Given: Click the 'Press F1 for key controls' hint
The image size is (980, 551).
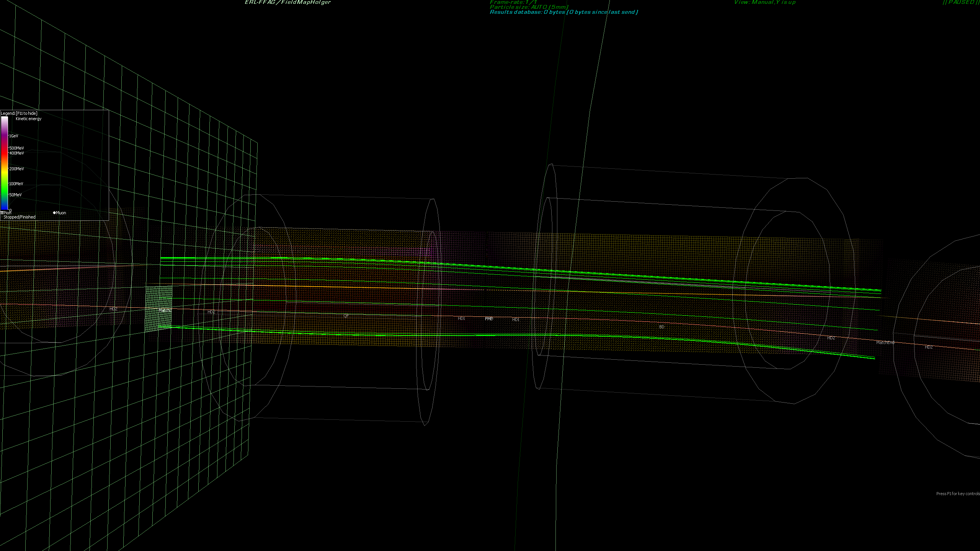Looking at the screenshot, I should pyautogui.click(x=958, y=494).
